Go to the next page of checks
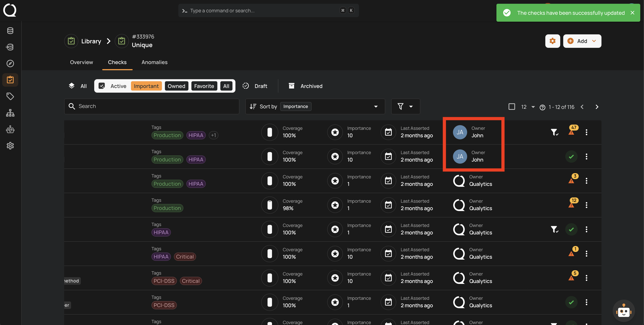This screenshot has width=644, height=325. coord(597,107)
